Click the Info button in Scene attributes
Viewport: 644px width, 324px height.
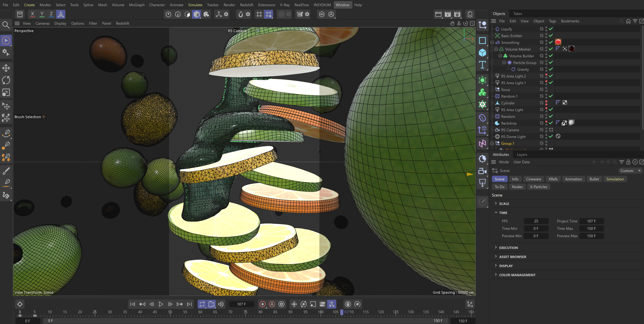coord(515,179)
